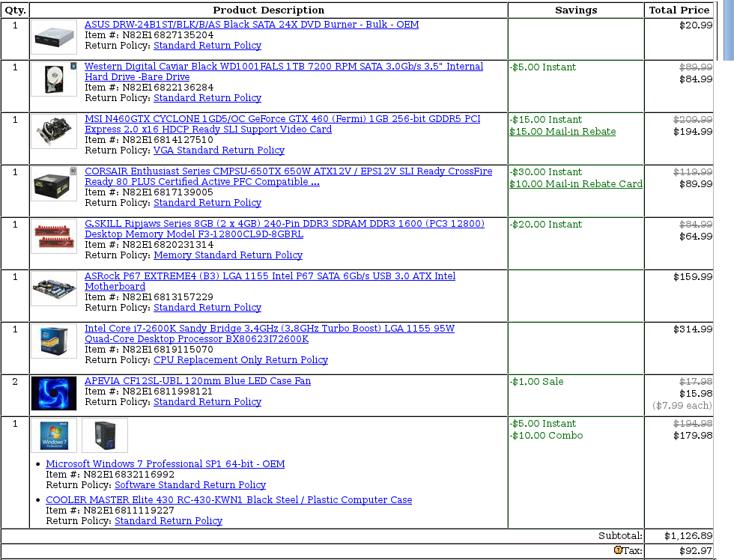
Task: Open the COOLER MASTER computer case thumbnail
Action: point(104,436)
